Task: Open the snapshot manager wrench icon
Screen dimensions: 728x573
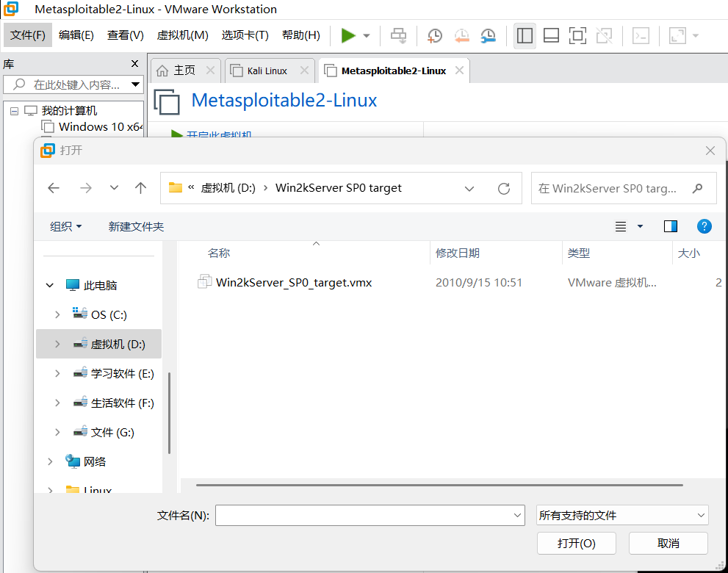Action: tap(488, 36)
